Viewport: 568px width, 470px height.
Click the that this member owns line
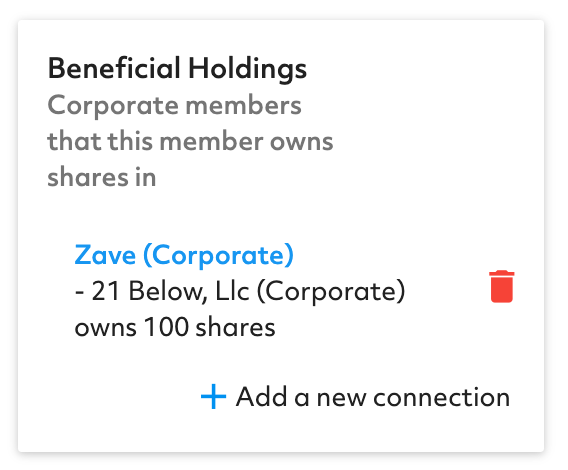tap(190, 141)
